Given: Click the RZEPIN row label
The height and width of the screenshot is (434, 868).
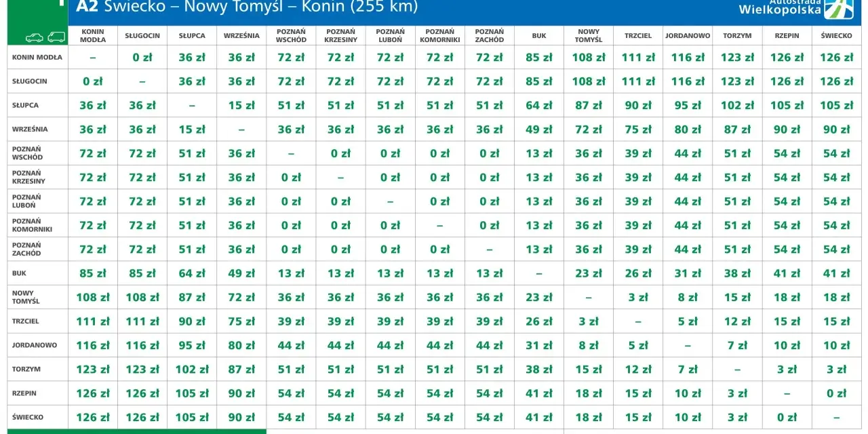Looking at the screenshot, I should (25, 393).
